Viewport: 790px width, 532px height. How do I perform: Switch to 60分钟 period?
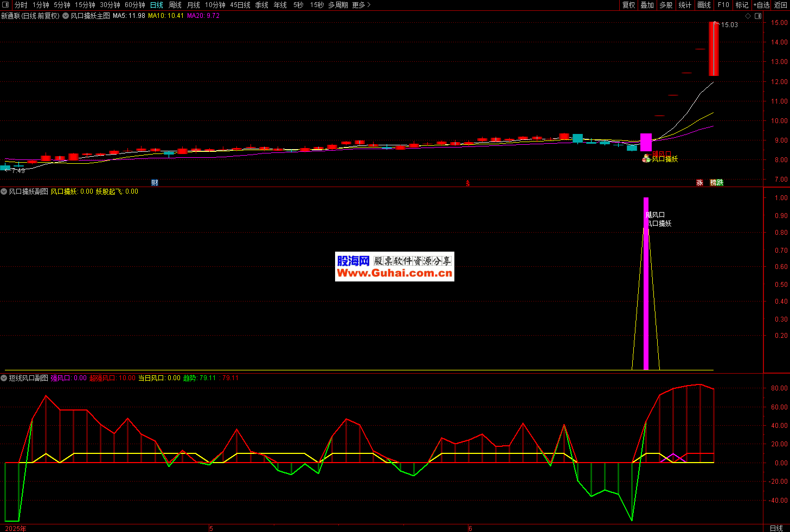[x=135, y=5]
